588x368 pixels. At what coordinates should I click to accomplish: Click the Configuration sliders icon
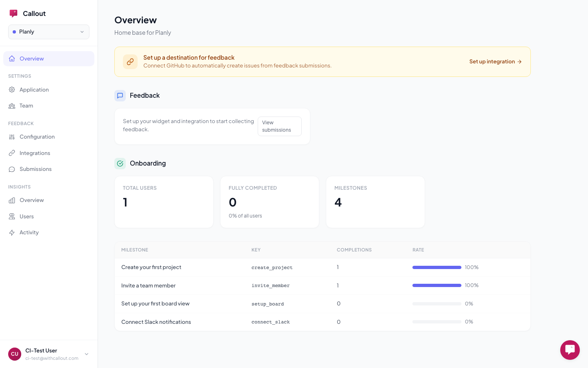point(12,137)
